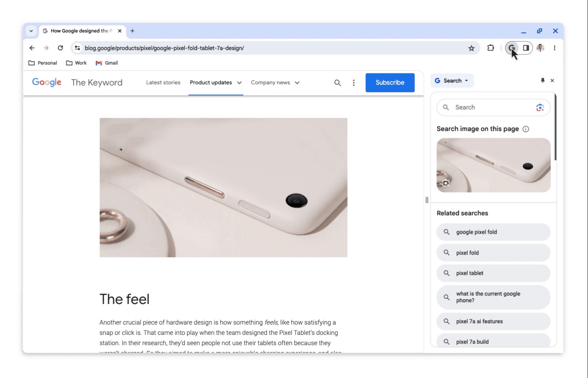Open the side panel icon next to Lens
This screenshot has height=378, width=588.
(x=526, y=48)
